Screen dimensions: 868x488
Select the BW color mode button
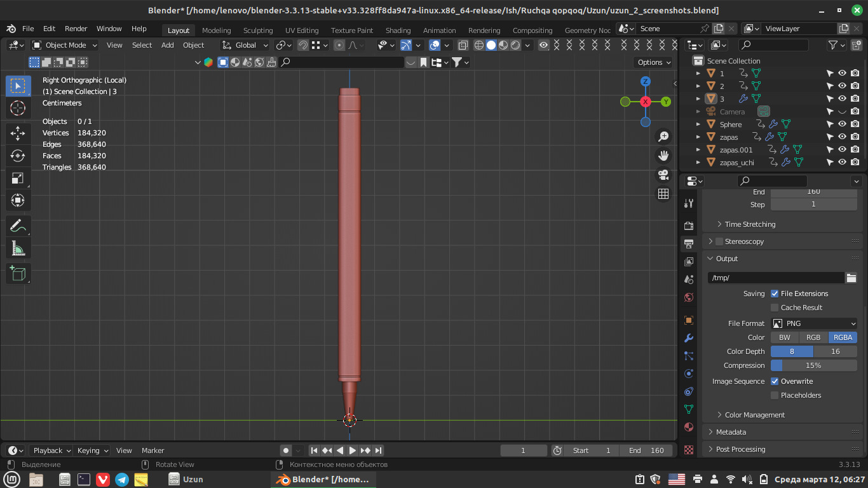point(785,337)
